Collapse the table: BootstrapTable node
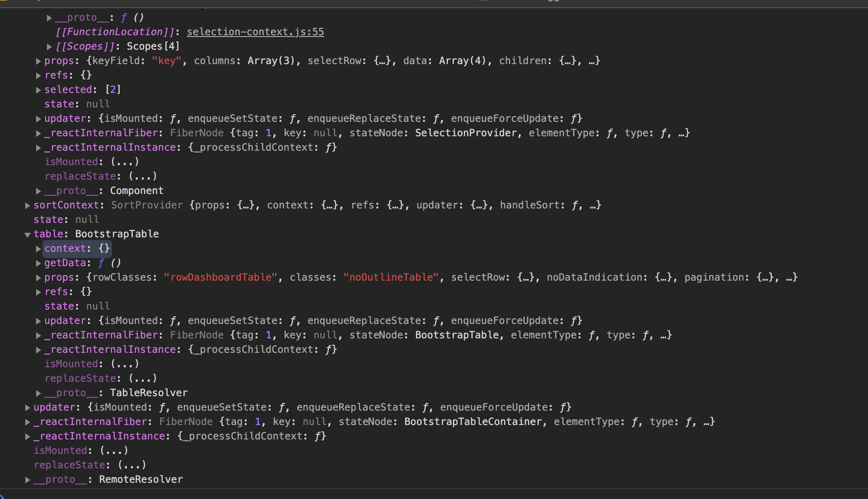 pyautogui.click(x=28, y=235)
